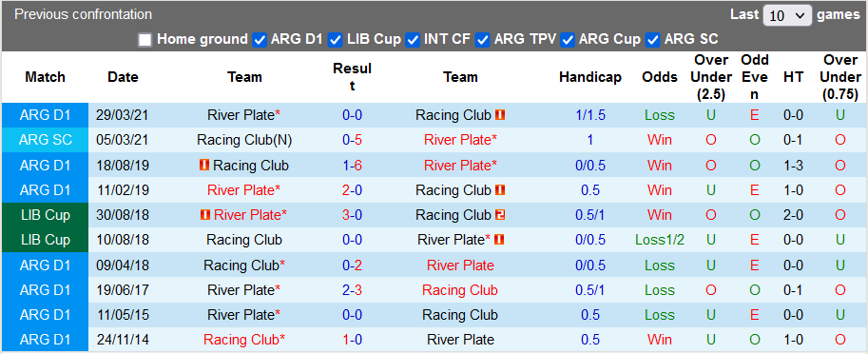The image size is (868, 354).
Task: Click the Over Under (0.75) column header
Action: click(839, 77)
